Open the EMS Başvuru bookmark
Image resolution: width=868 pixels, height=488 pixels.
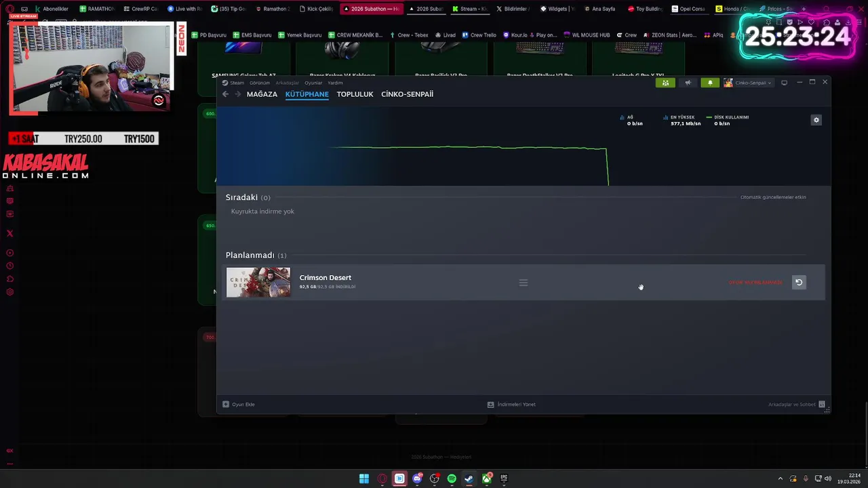click(252, 35)
